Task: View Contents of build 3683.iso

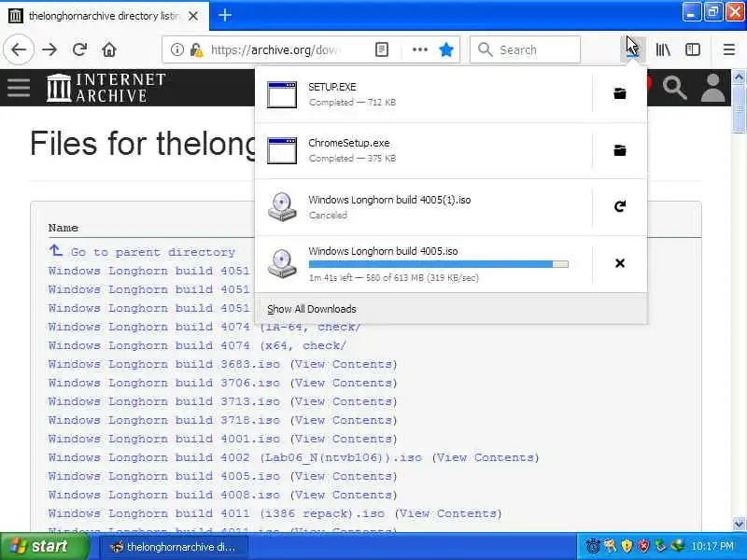Action: click(344, 364)
